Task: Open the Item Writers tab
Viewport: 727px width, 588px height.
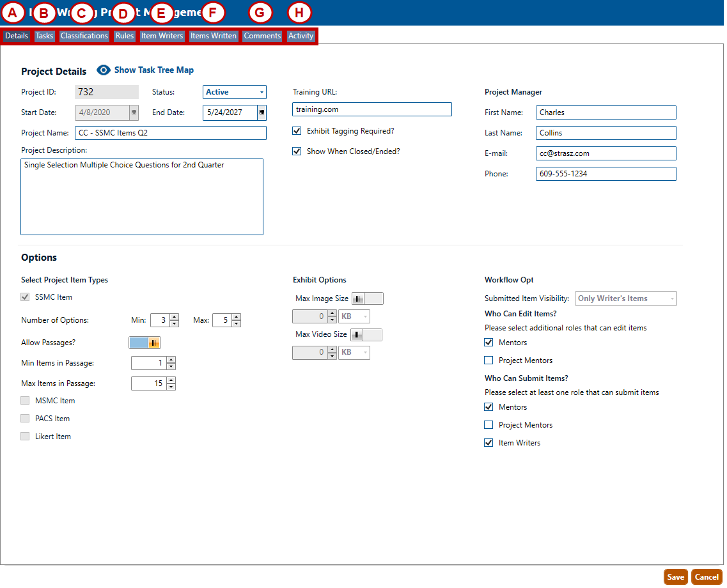Action: tap(162, 36)
